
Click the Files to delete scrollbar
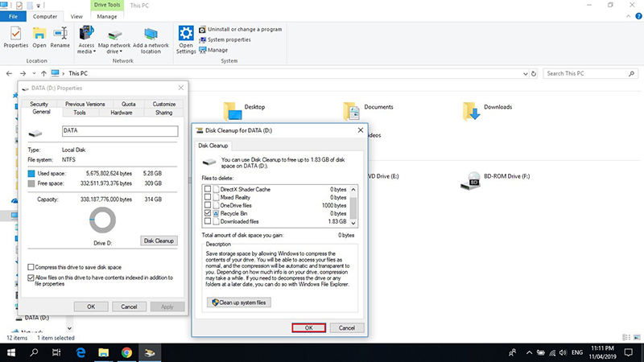pyautogui.click(x=353, y=201)
